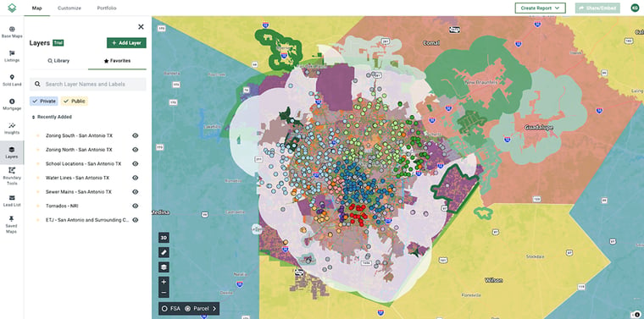Hide School Locations layer
Image resolution: width=644 pixels, height=319 pixels.
pos(135,163)
